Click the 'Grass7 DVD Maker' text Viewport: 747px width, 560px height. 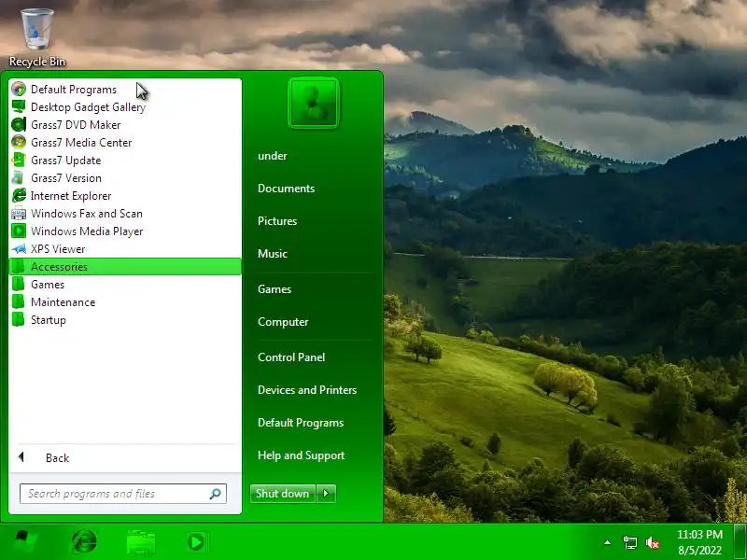tap(76, 125)
